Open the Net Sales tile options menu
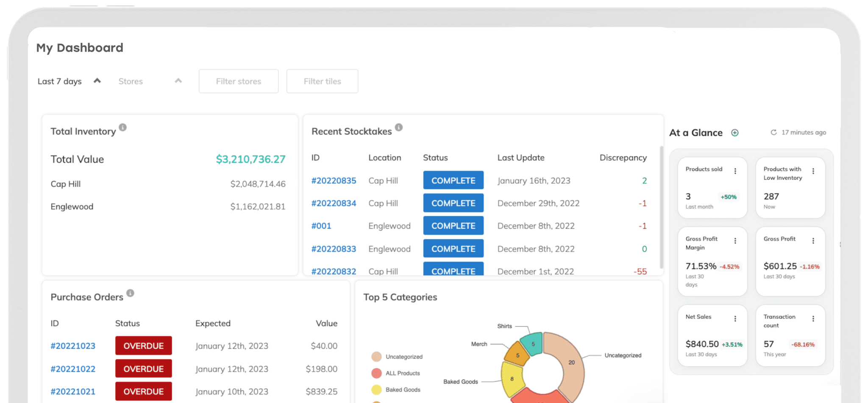 [x=735, y=318]
